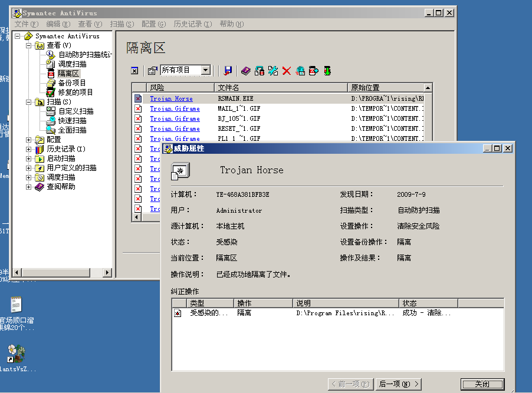Select the 自定义扫描 tree item
532x393 pixels.
coord(76,111)
